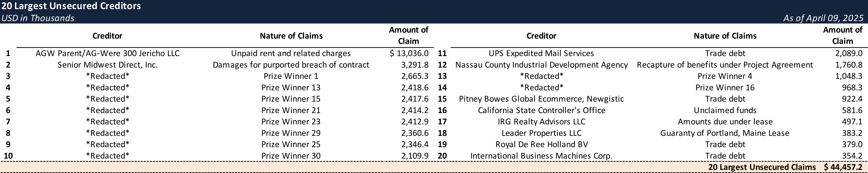The height and width of the screenshot is (173, 868).
Task: Click the "Unpaid rent and related charges" cell
Action: tap(291, 53)
